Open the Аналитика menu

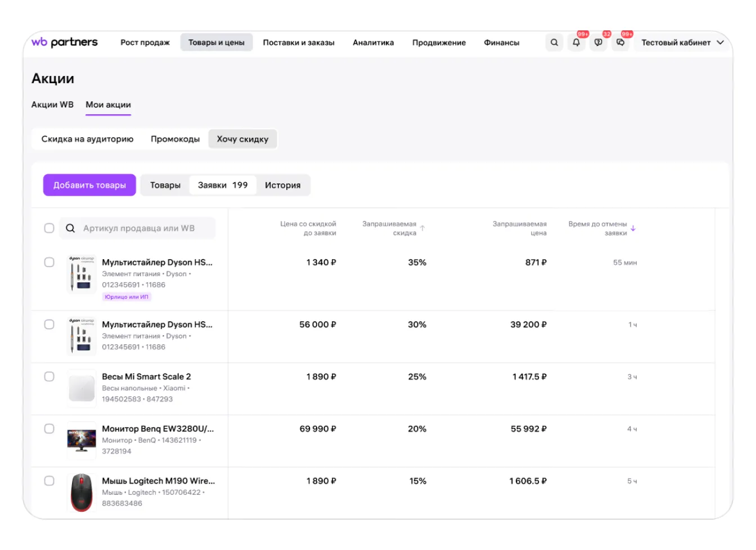tap(373, 43)
